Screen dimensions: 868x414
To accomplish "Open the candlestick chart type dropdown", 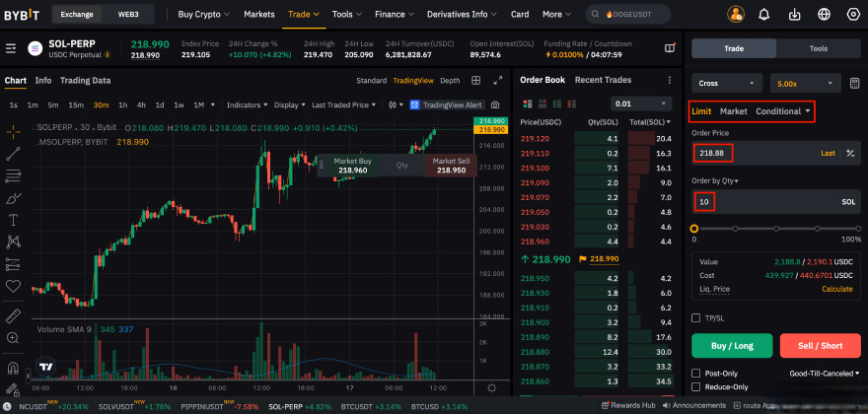I will click(396, 104).
